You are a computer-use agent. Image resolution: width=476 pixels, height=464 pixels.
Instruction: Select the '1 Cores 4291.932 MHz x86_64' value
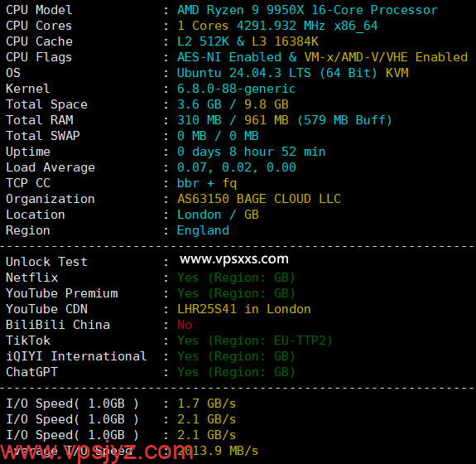click(277, 26)
